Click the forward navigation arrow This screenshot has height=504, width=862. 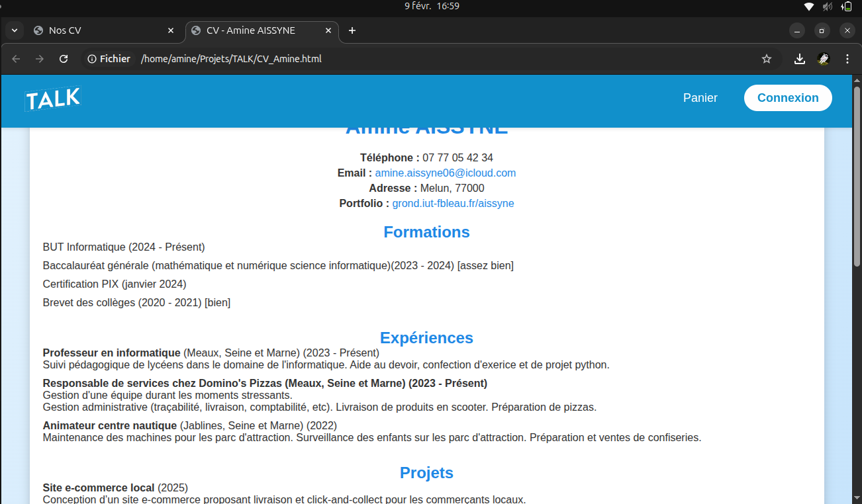pyautogui.click(x=40, y=59)
